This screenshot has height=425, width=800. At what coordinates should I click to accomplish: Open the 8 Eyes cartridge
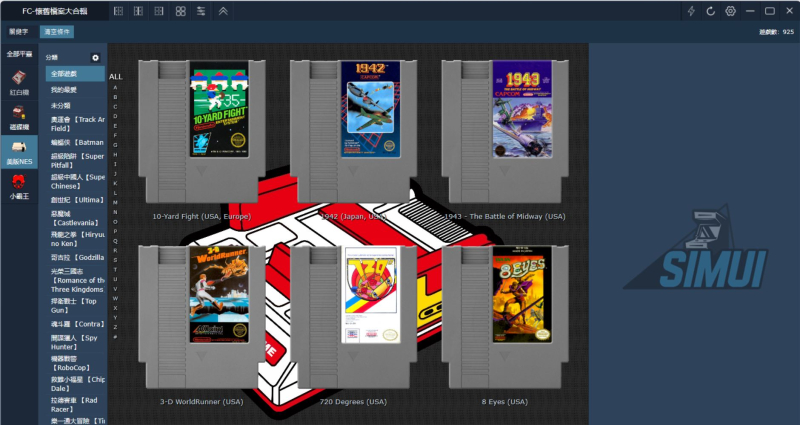(x=505, y=317)
